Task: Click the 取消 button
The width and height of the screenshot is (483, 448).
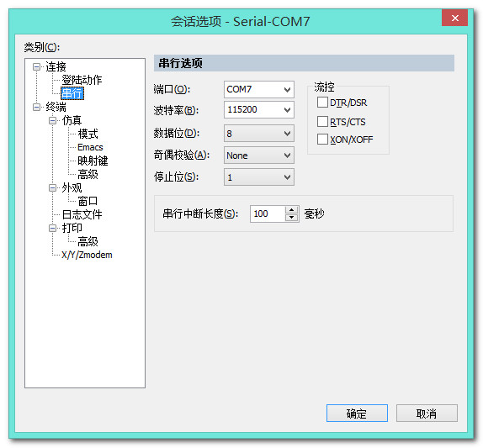Action: point(427,414)
